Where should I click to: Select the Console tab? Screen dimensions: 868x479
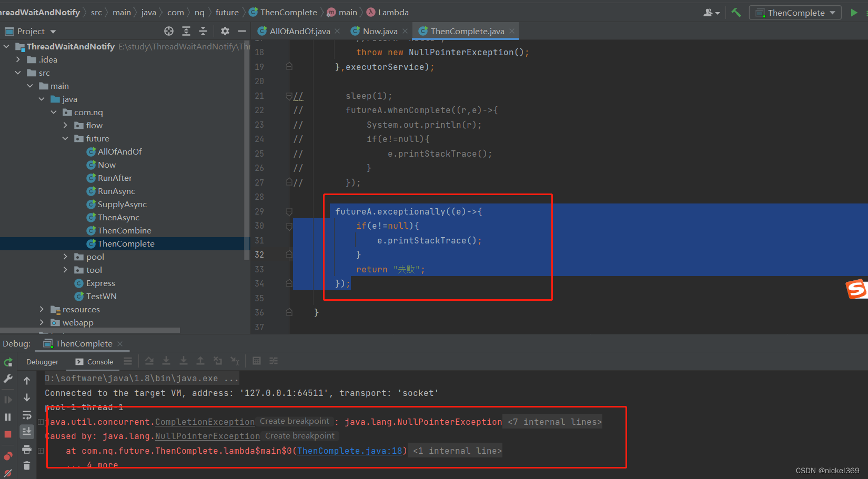[x=94, y=362]
